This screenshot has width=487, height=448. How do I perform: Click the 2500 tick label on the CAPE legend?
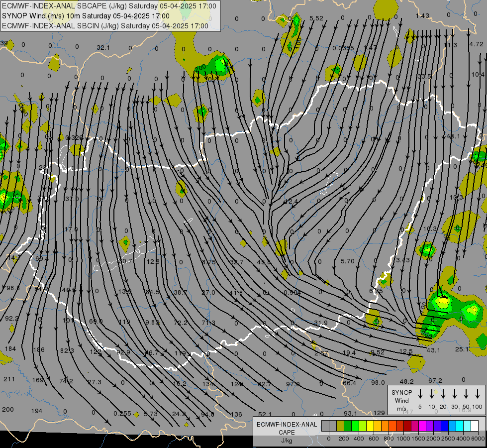click(448, 439)
